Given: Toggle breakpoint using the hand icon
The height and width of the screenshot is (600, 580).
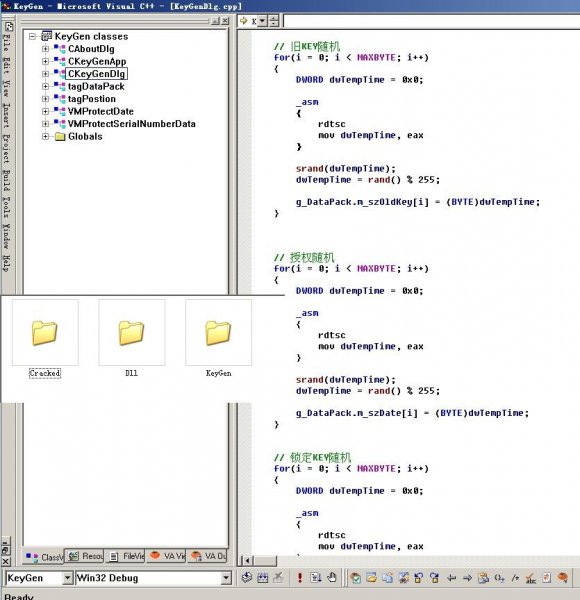Looking at the screenshot, I should (332, 577).
